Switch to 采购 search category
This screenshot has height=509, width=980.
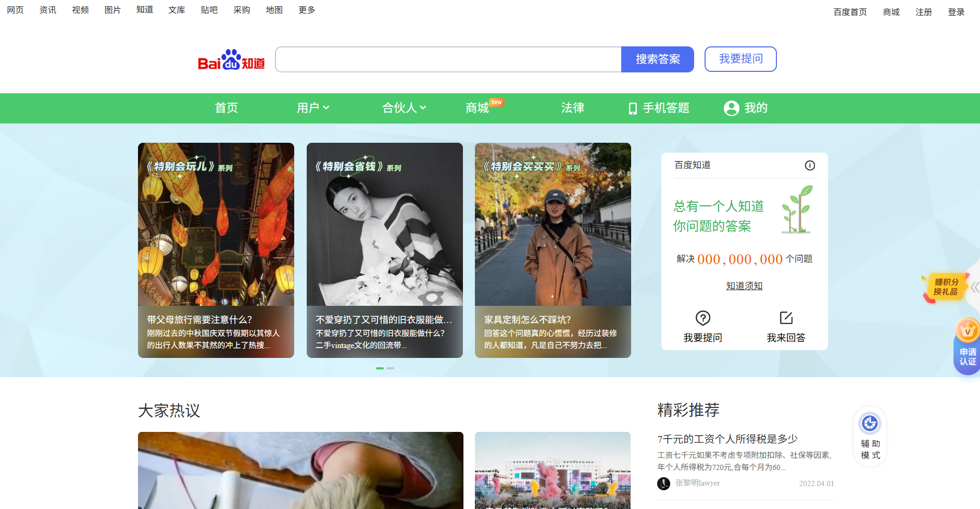(242, 10)
